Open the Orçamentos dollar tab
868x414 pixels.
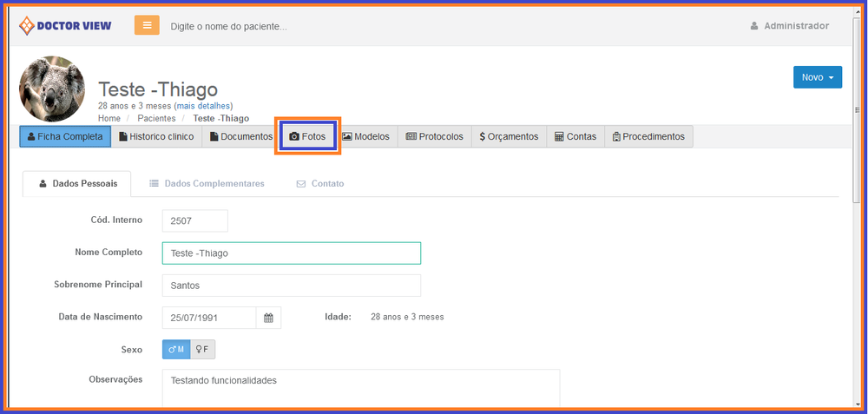click(509, 137)
